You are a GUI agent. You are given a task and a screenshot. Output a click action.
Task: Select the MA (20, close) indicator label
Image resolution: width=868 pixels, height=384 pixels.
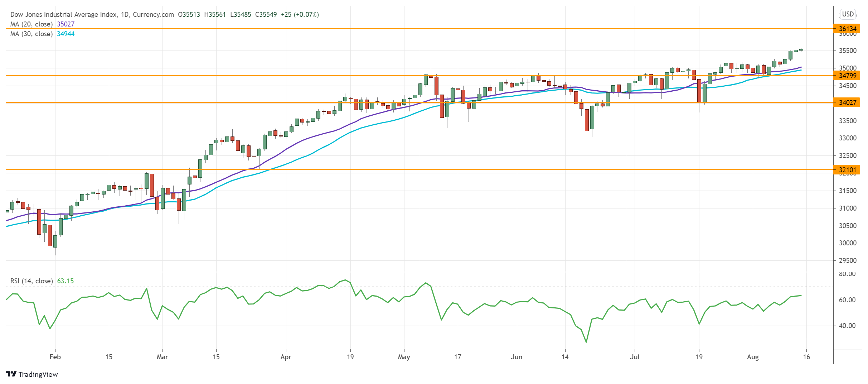[x=31, y=24]
